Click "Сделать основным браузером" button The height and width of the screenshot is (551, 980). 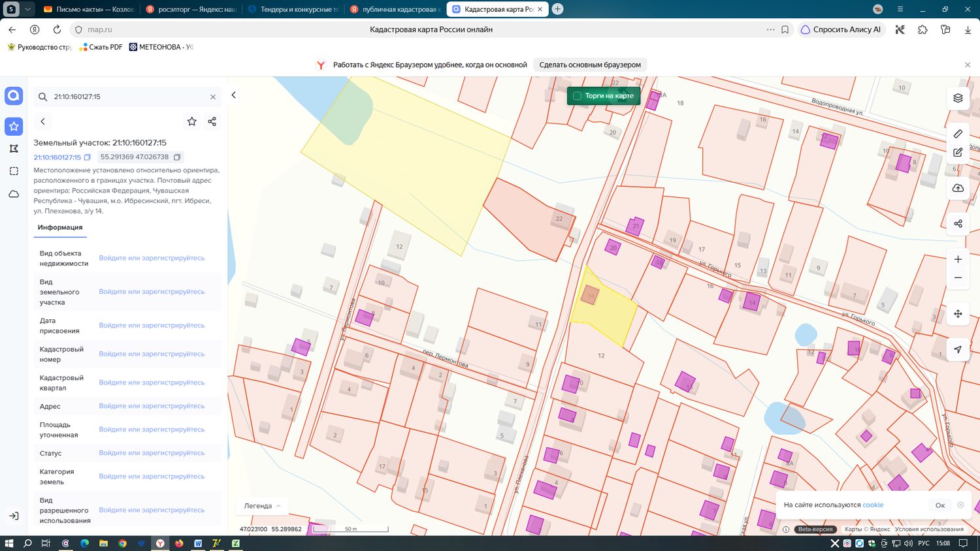tap(590, 65)
